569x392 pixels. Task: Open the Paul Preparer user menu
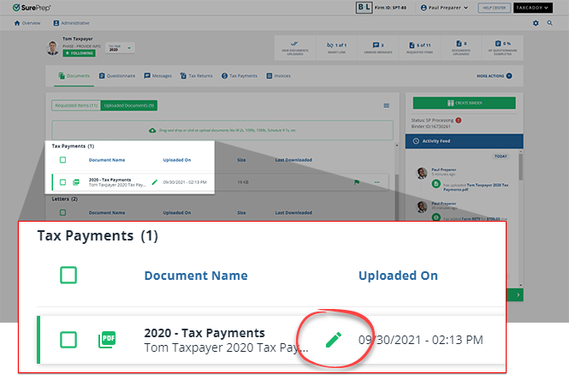(444, 8)
